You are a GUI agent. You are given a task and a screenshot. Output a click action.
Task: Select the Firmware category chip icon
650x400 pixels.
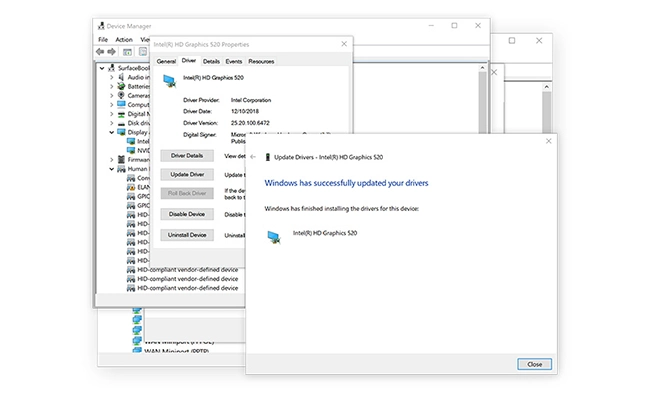coord(121,159)
